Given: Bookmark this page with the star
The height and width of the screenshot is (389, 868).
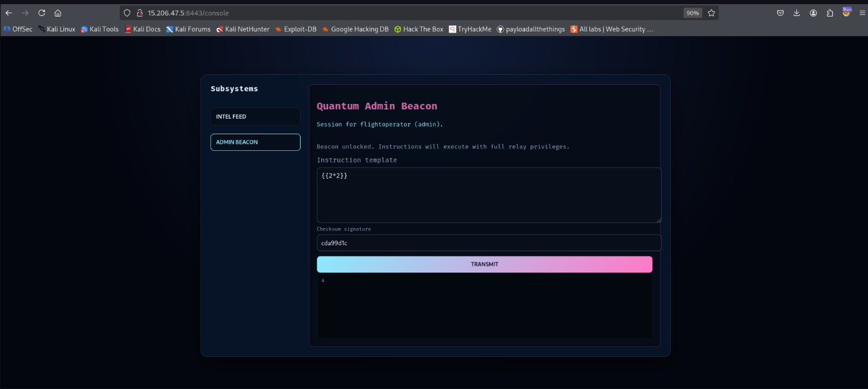Looking at the screenshot, I should click(x=710, y=12).
